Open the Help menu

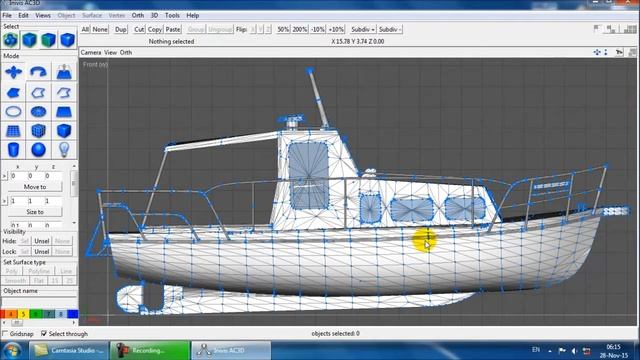[193, 16]
